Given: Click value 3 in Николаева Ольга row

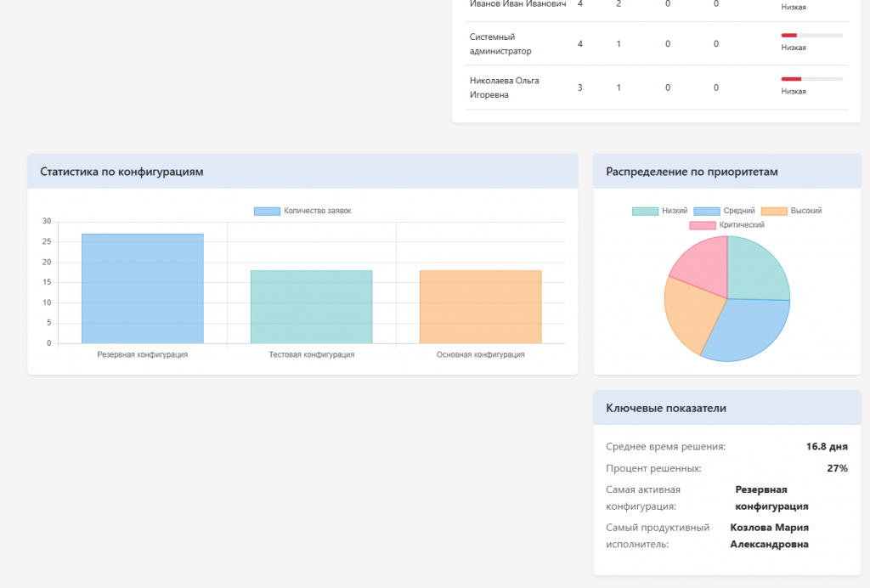Looking at the screenshot, I should [579, 88].
